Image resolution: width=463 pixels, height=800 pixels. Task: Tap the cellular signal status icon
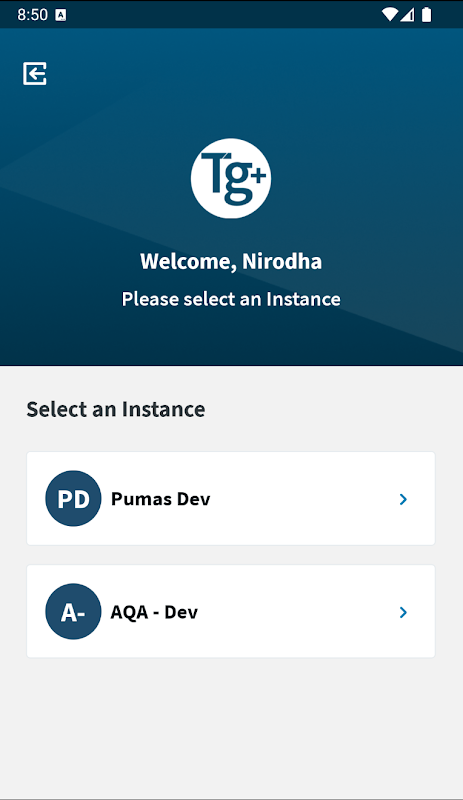click(x=407, y=15)
